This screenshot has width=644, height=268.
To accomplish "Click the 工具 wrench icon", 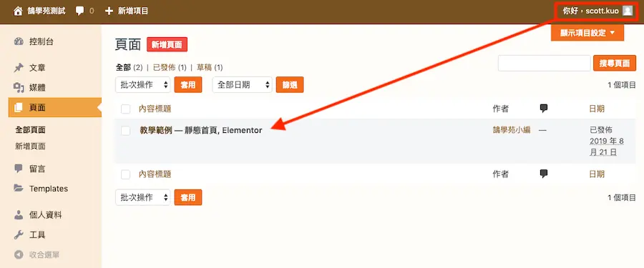I will [19, 234].
